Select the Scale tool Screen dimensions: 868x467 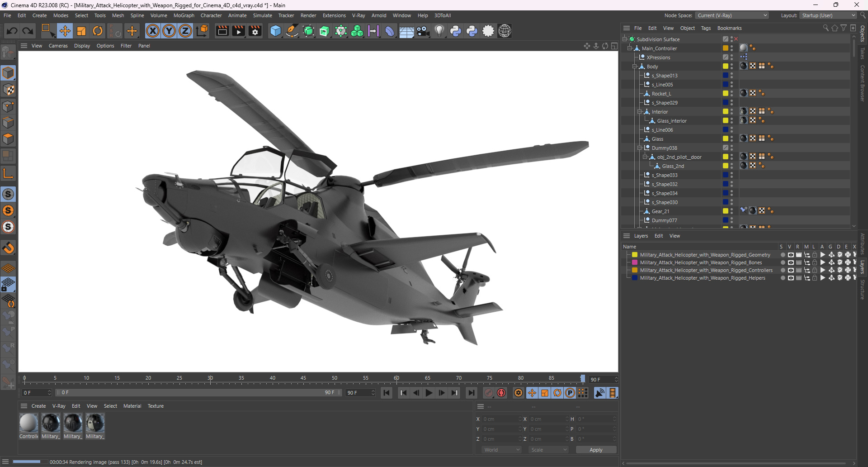(81, 31)
